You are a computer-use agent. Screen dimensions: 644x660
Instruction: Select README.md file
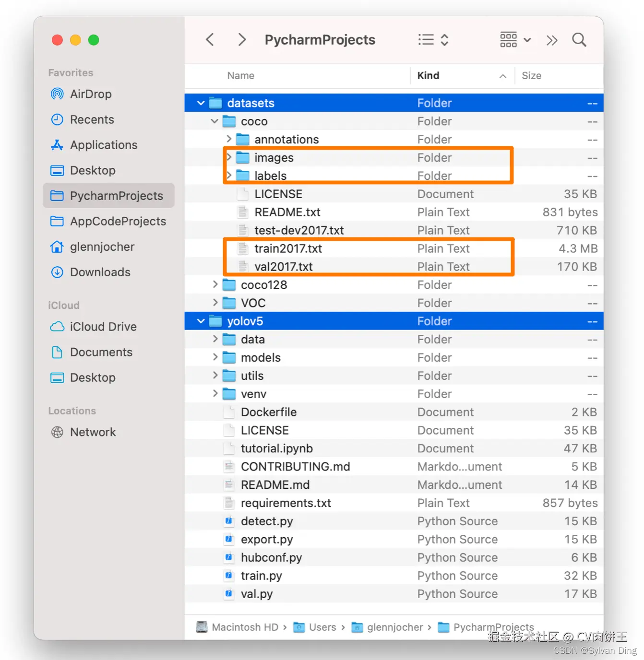tap(394, 485)
